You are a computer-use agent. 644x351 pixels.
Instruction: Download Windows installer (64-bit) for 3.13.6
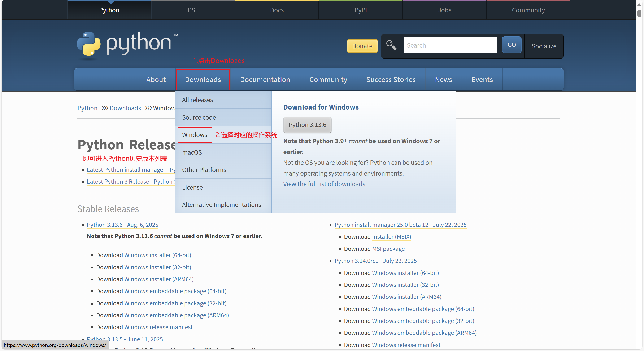pyautogui.click(x=157, y=255)
